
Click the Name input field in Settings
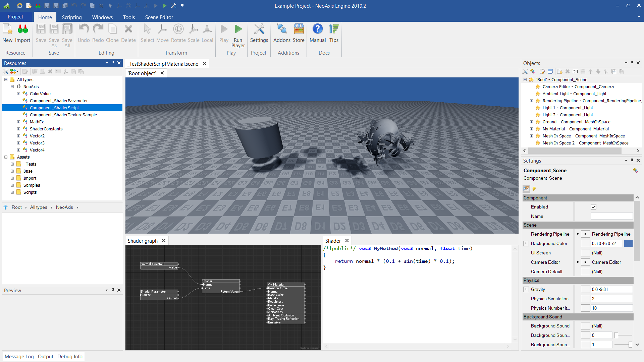tap(611, 216)
